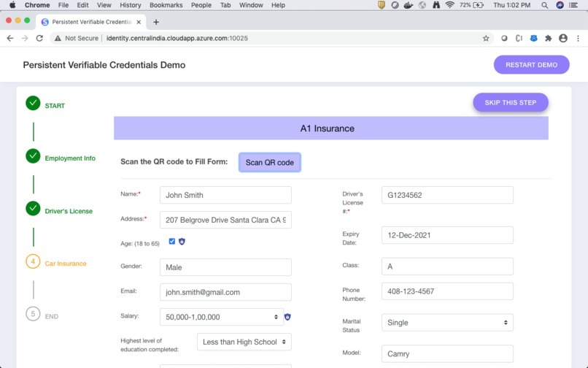Screen dimensions: 588x368
Task: Click the shield icon next to Age checkbox
Action: click(182, 242)
